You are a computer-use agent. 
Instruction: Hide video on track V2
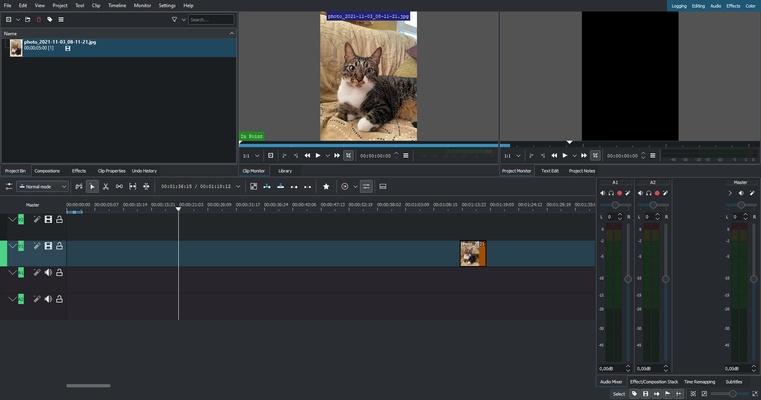(48, 219)
